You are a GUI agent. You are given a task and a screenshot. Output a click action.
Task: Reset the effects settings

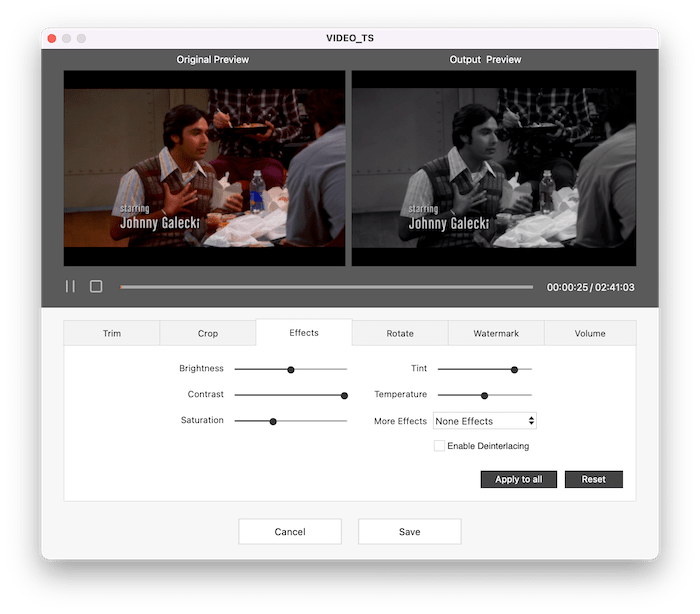(593, 479)
